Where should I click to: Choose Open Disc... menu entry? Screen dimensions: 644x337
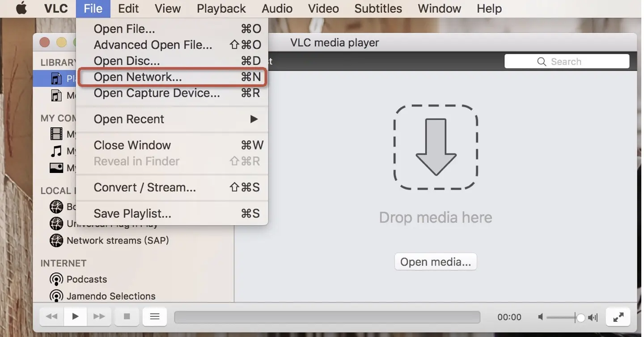pyautogui.click(x=172, y=61)
